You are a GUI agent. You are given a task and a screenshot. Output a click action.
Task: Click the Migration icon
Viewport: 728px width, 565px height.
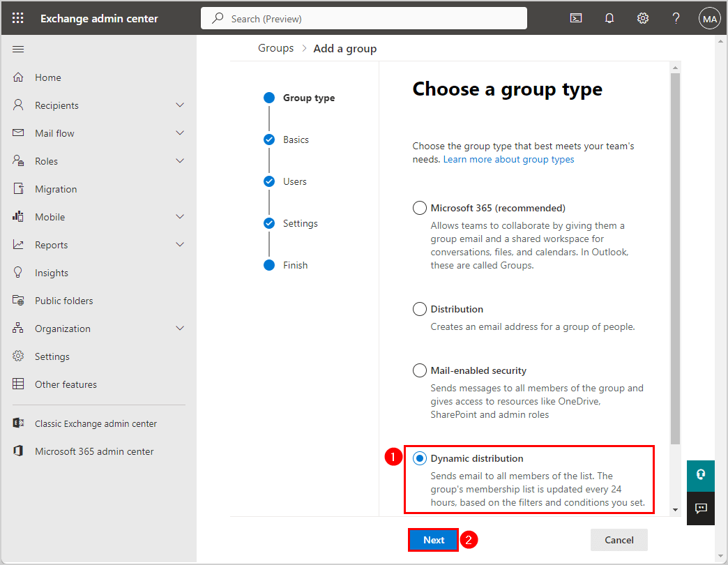tap(18, 188)
